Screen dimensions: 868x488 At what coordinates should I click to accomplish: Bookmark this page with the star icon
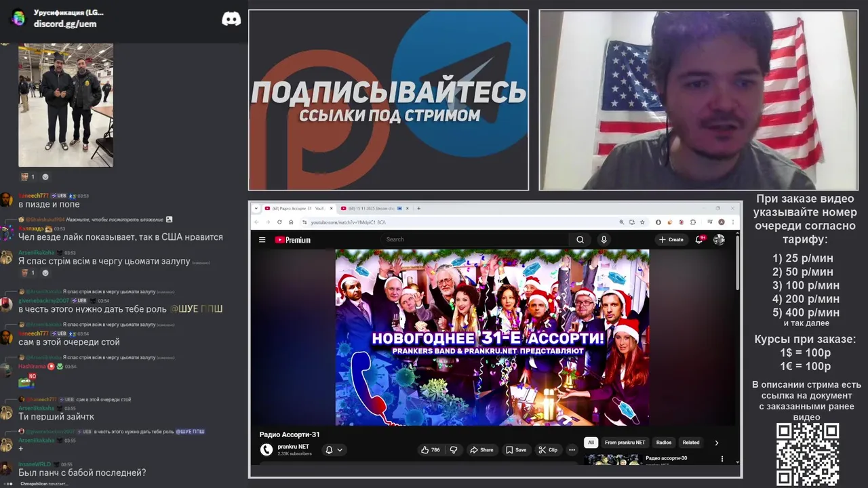pos(642,222)
